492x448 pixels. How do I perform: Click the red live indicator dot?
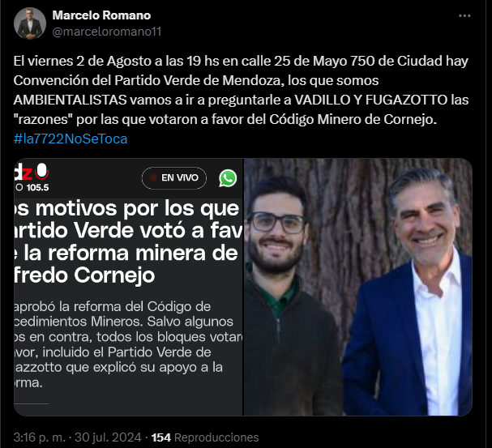(153, 177)
